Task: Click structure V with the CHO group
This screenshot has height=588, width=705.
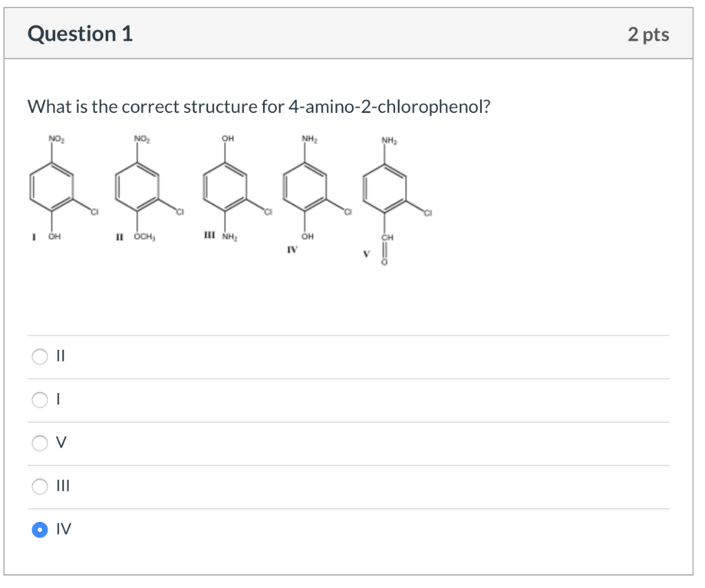Action: click(x=386, y=189)
